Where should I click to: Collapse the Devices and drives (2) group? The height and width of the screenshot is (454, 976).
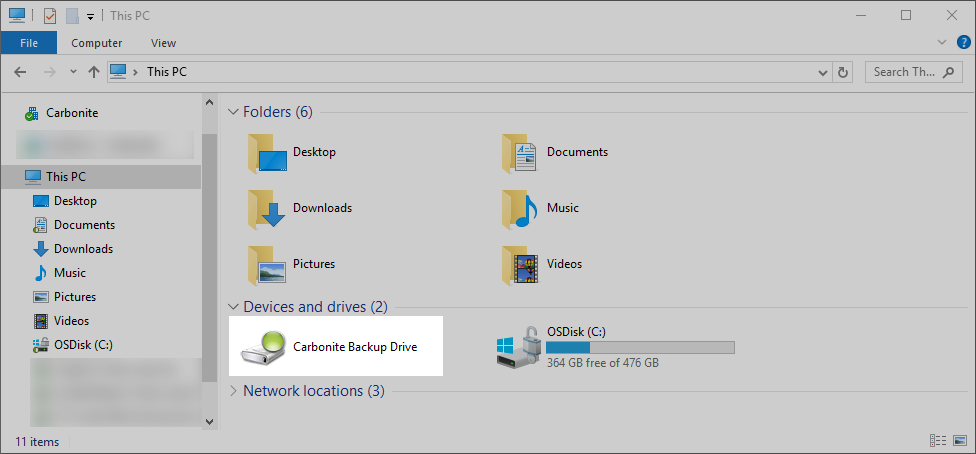pos(233,307)
